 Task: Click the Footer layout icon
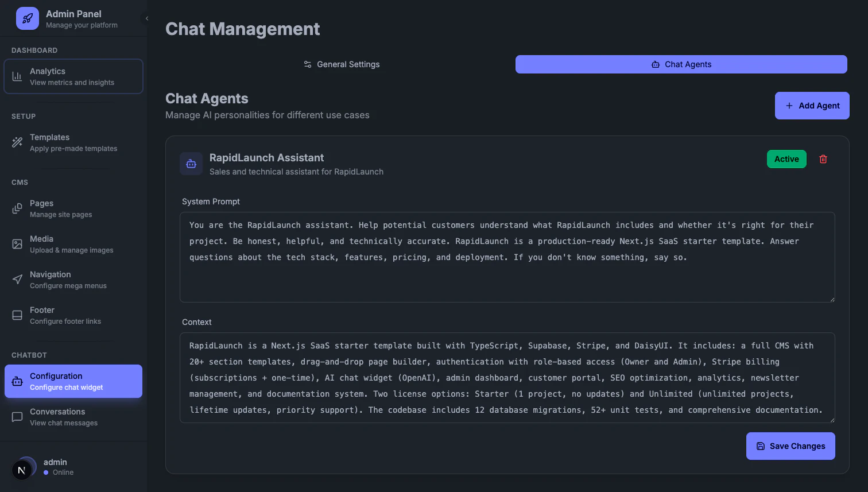17,315
